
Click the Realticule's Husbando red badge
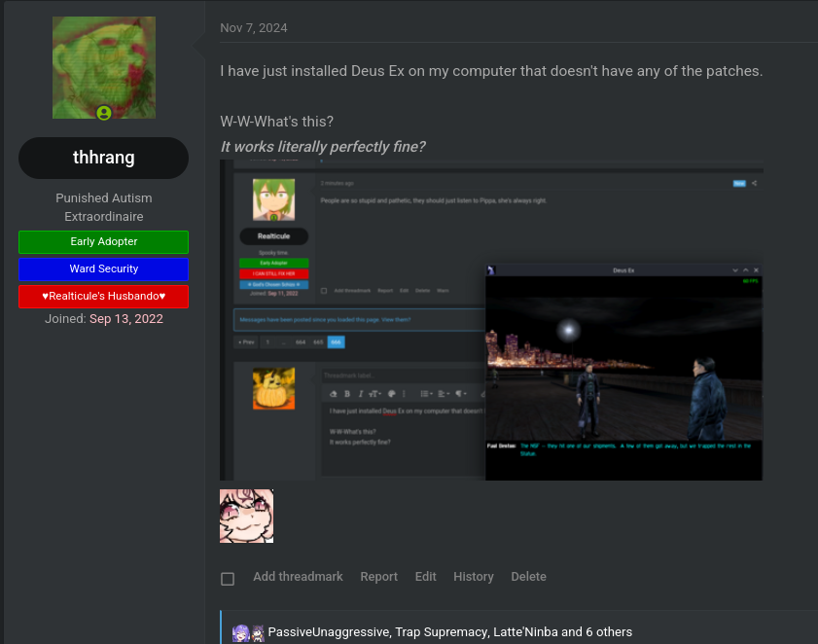tap(104, 296)
